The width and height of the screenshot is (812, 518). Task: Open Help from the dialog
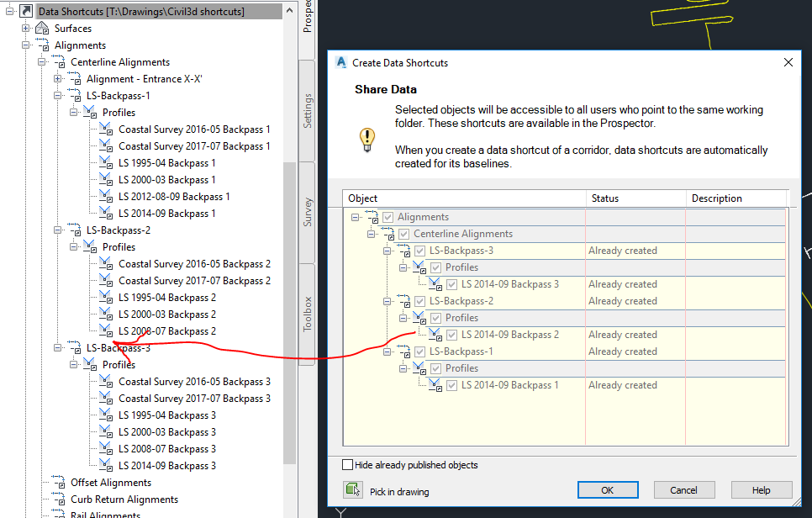pos(761,489)
